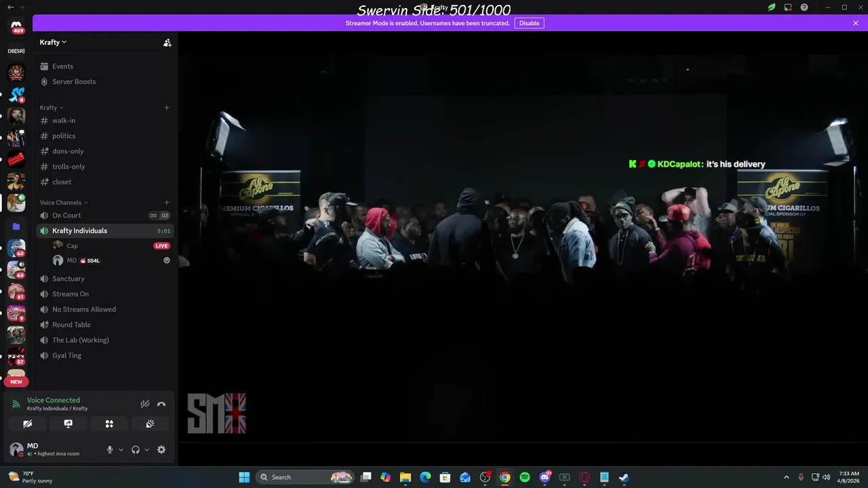Open the DB[SR] server

pos(16,51)
